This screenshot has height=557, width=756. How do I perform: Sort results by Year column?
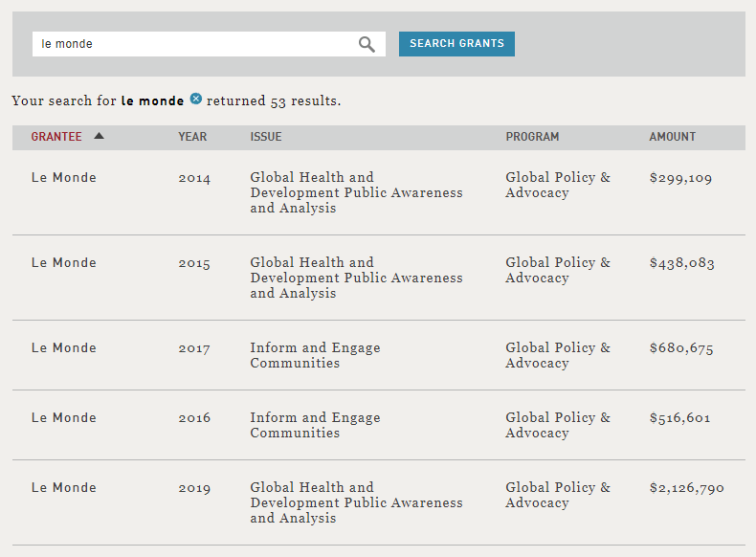point(192,137)
